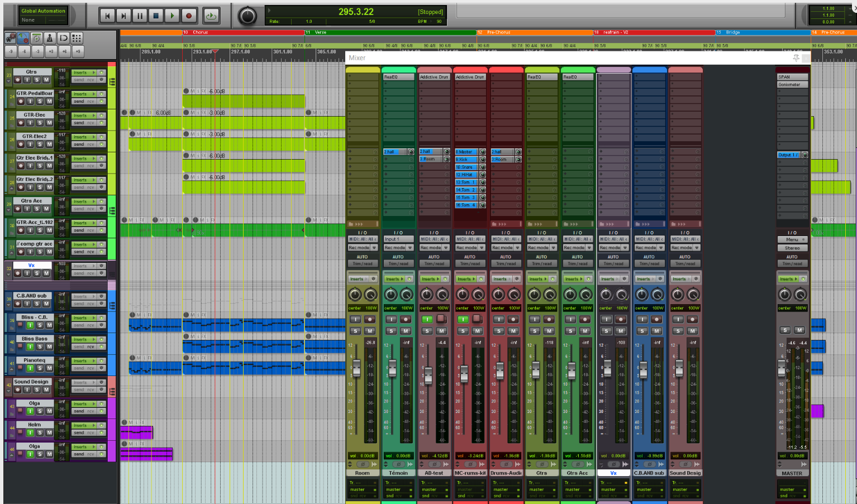Go to project start with transport button
Screen dimensions: 857x504
click(107, 16)
